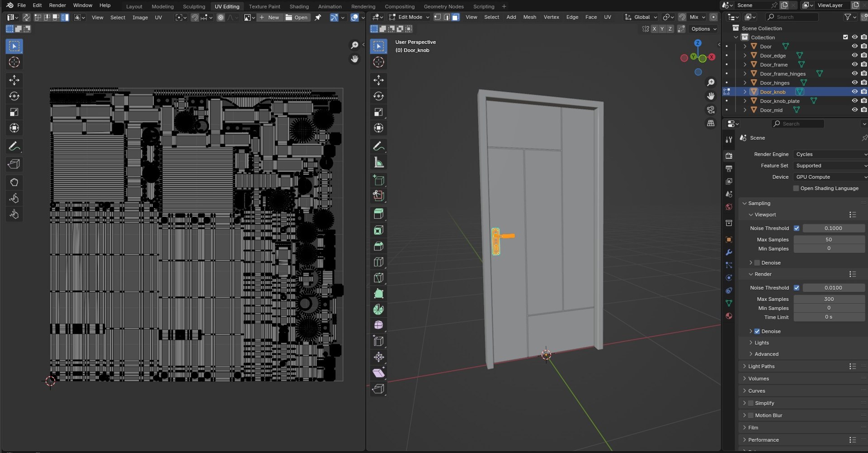Select the Cursor tool in UV editor

pyautogui.click(x=14, y=62)
